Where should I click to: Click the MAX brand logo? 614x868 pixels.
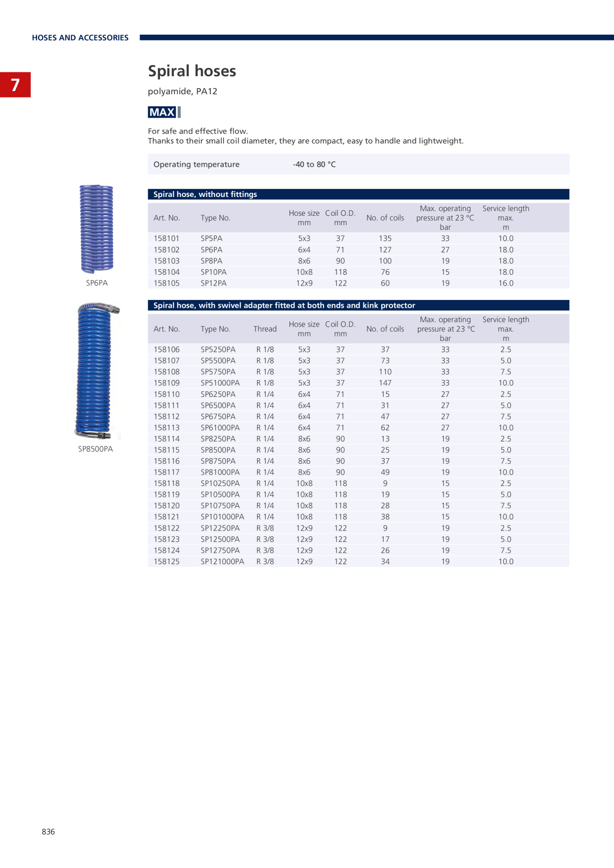click(x=164, y=112)
